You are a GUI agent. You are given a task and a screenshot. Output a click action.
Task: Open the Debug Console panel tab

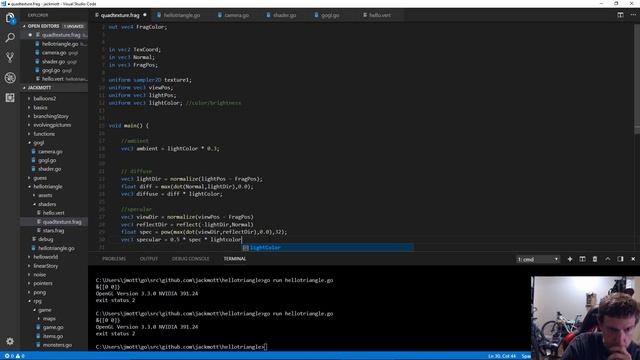(190, 259)
